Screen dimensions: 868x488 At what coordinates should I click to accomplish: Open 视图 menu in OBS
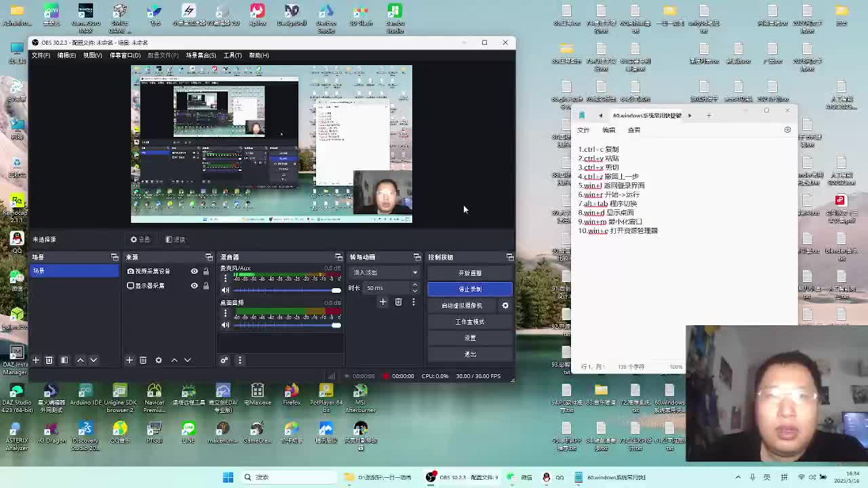(92, 56)
